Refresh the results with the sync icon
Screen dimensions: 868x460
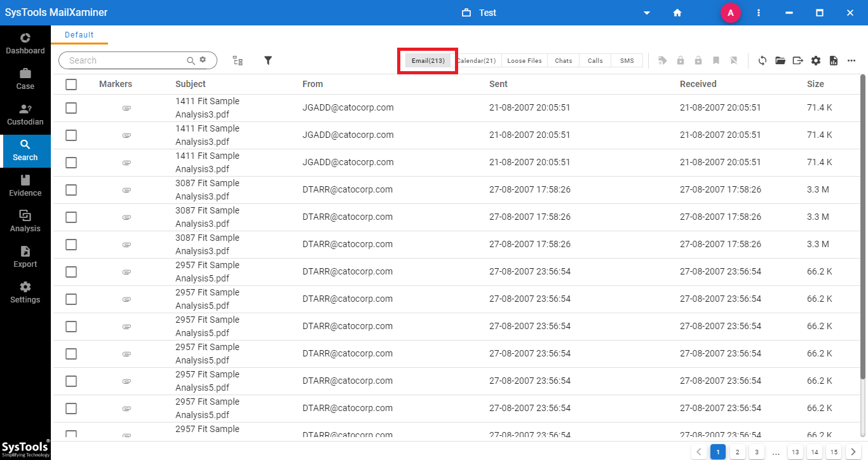(763, 60)
